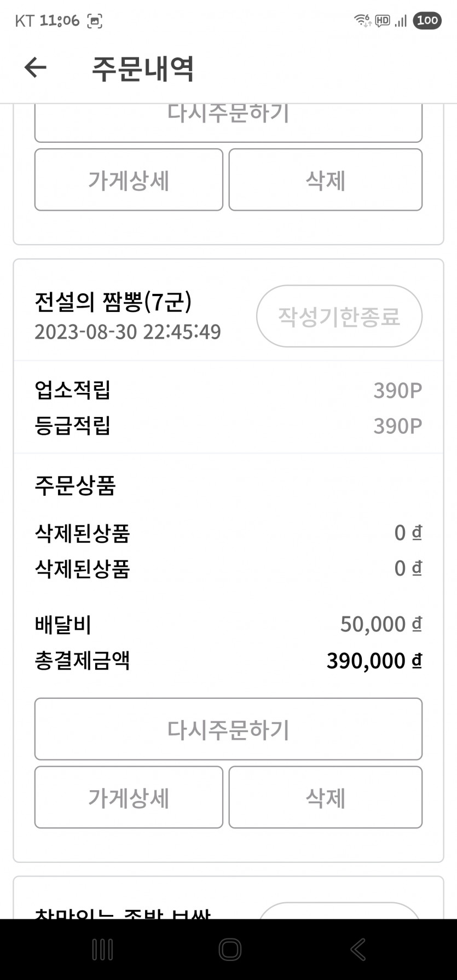Image resolution: width=457 pixels, height=980 pixels.
Task: Tap the battery level indicator
Action: [427, 21]
